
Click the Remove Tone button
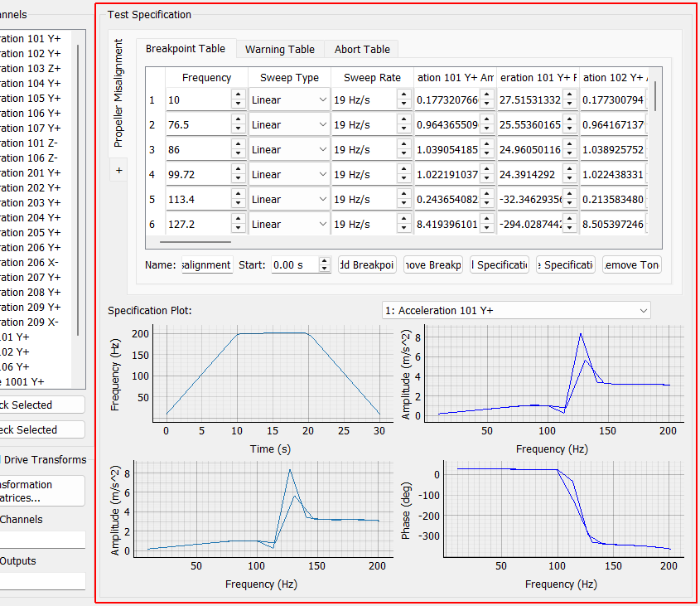click(632, 264)
